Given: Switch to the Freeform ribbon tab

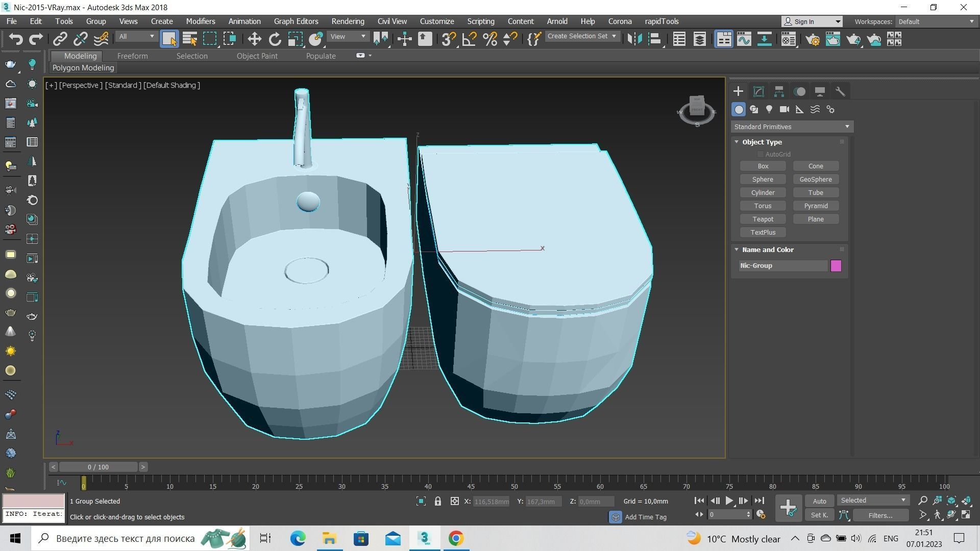Looking at the screenshot, I should click(x=132, y=56).
